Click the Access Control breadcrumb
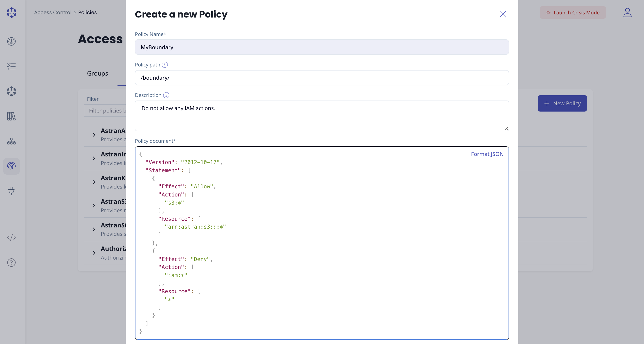The image size is (644, 344). 52,12
